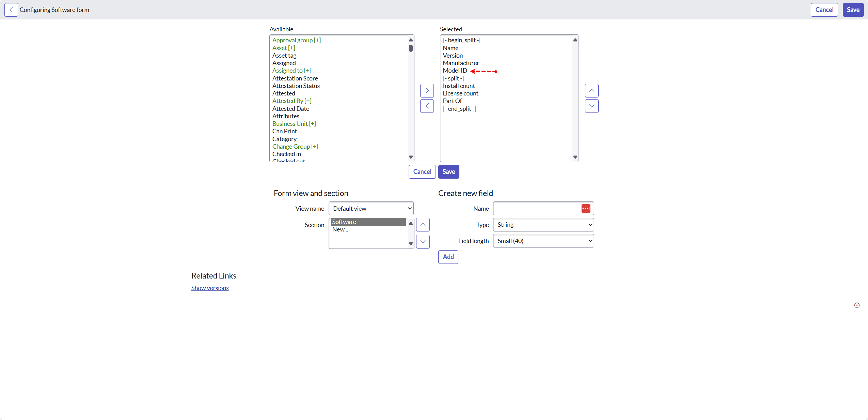Go back using the header back arrow

(x=11, y=10)
